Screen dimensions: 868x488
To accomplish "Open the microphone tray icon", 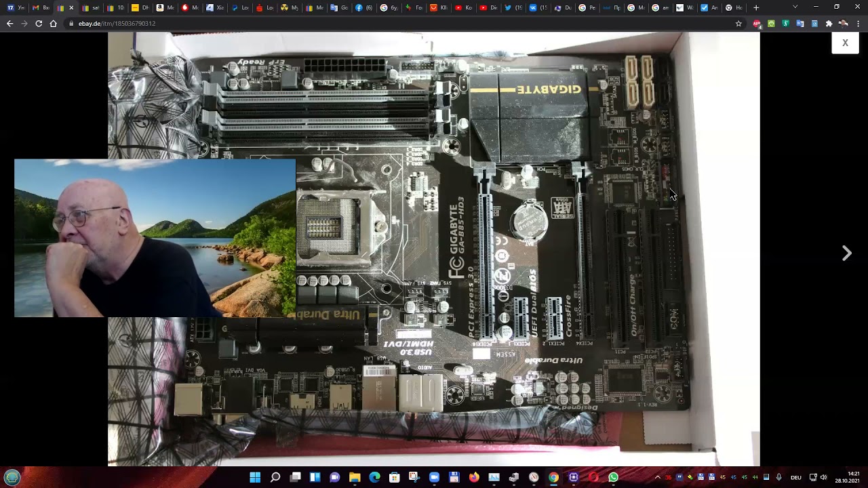I will 778,477.
